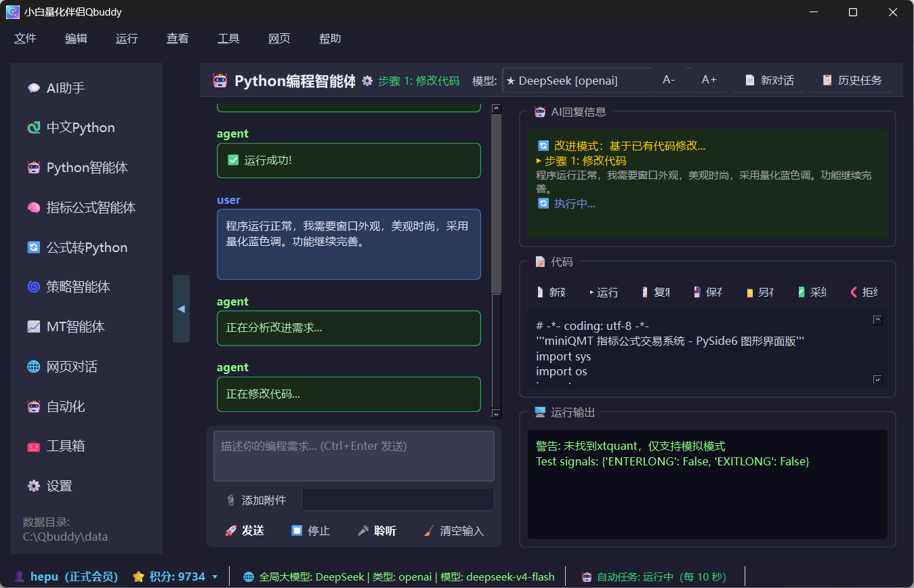Open 网页对话 from the sidebar
The width and height of the screenshot is (914, 588).
point(87,366)
